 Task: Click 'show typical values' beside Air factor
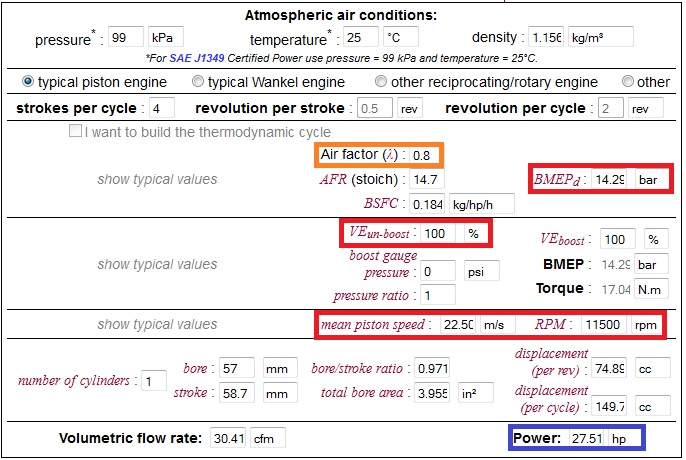tap(157, 180)
